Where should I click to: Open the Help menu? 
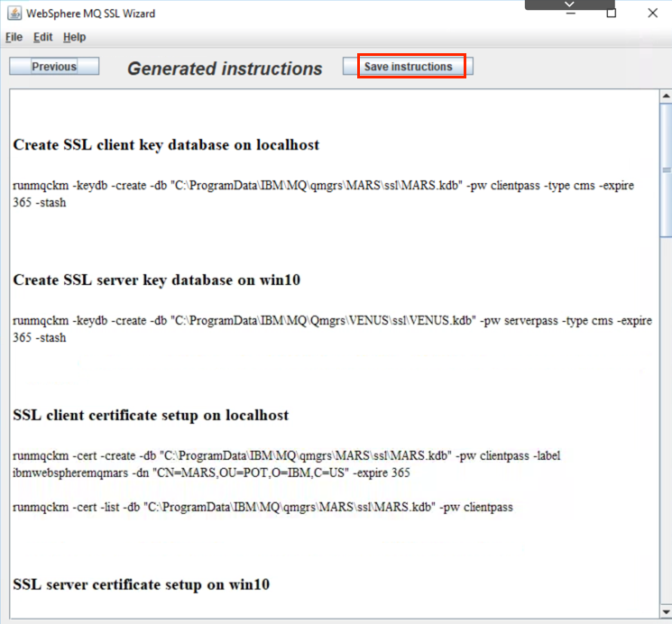(x=75, y=37)
